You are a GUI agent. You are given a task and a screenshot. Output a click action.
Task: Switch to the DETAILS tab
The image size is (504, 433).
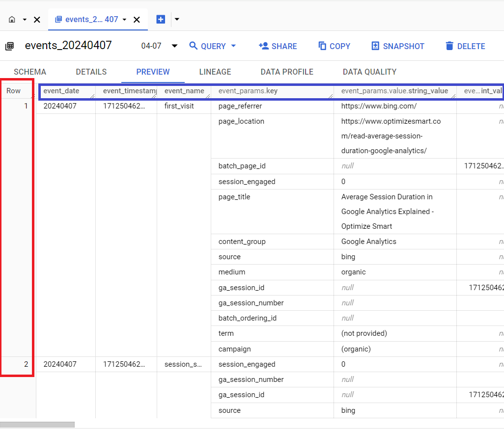click(91, 72)
